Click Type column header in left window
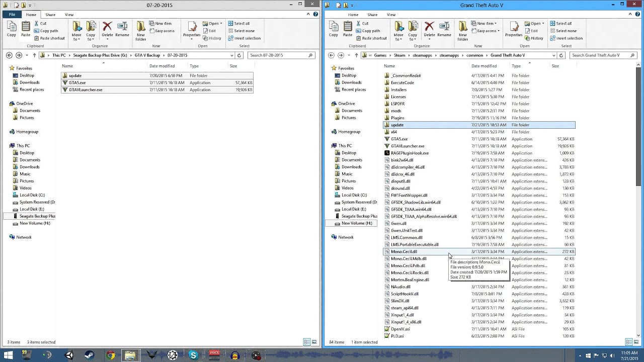The image size is (644, 362). [208, 66]
